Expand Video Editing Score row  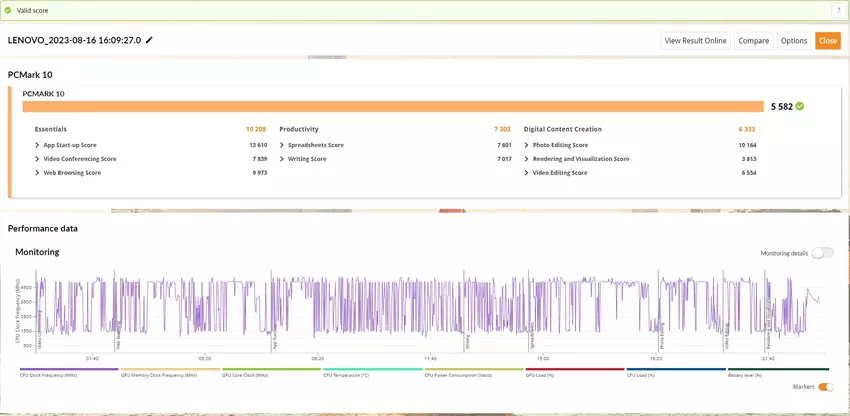(x=527, y=173)
